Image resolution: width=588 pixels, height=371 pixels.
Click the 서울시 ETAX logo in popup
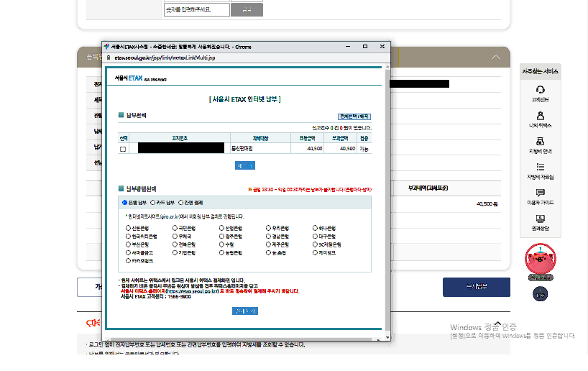(x=141, y=78)
